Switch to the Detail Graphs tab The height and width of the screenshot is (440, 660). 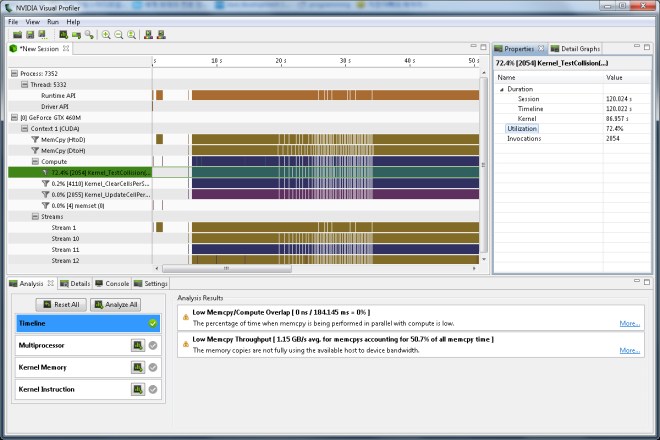575,49
